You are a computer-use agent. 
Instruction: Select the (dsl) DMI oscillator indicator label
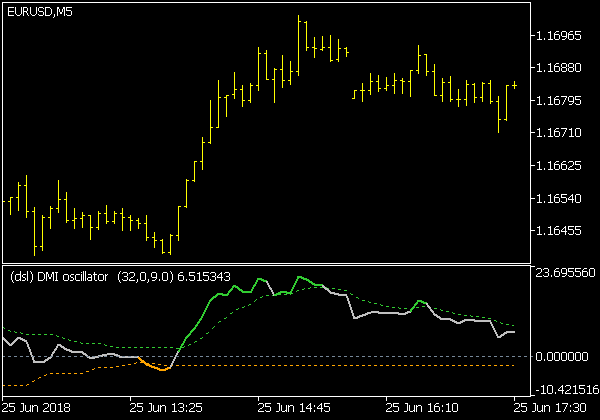[x=59, y=277]
